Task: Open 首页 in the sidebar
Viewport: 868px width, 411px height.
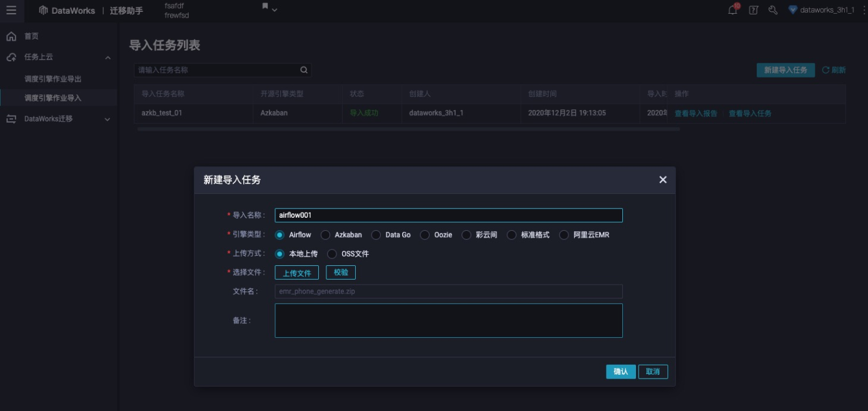Action: [x=31, y=36]
